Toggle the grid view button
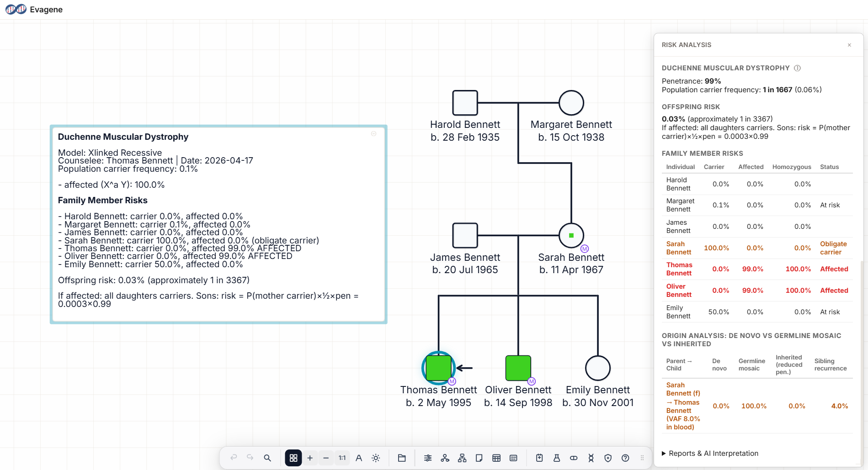This screenshot has width=868, height=470. click(x=293, y=458)
